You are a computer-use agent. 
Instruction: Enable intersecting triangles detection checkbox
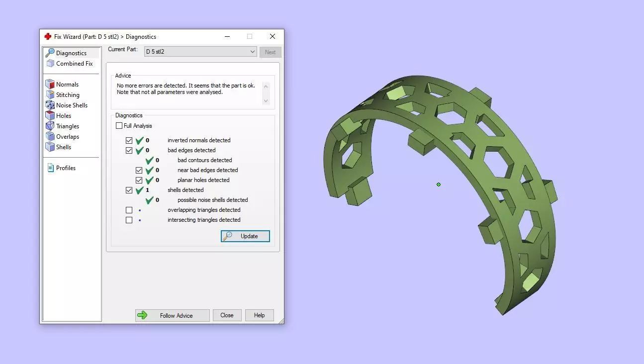(129, 220)
